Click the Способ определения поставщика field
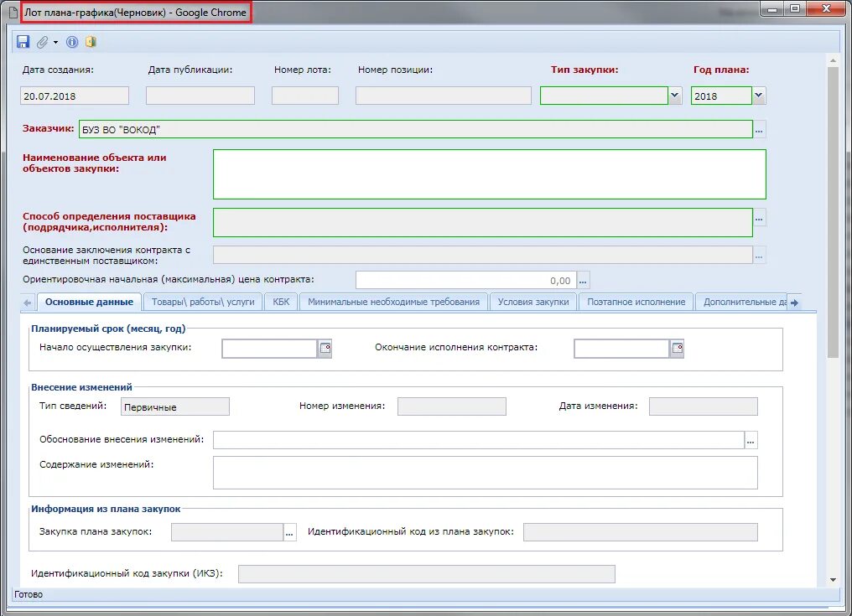852x616 pixels. (x=482, y=223)
